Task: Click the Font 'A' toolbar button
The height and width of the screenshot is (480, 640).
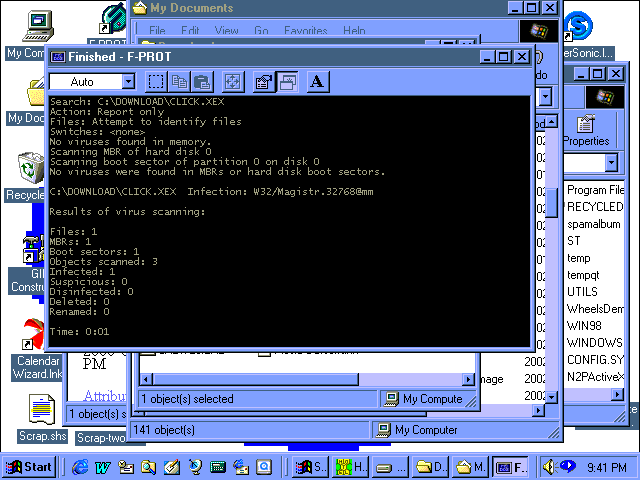Action: [317, 82]
